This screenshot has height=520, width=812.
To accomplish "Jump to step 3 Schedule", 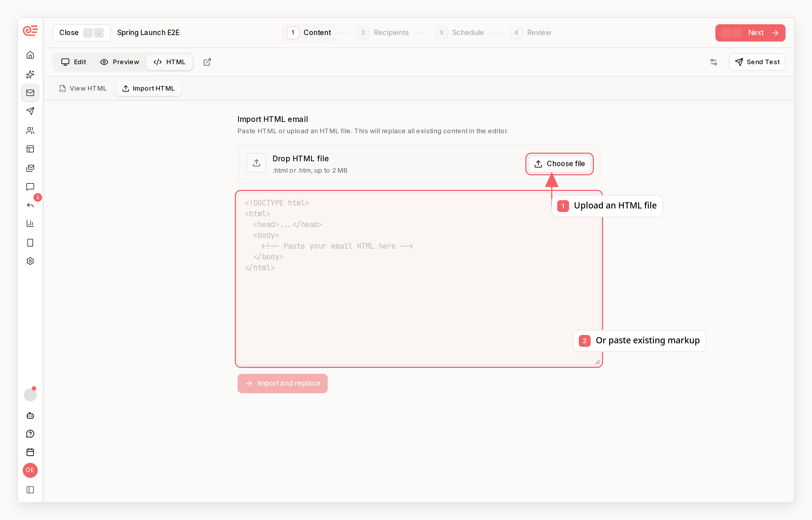I will pos(460,33).
